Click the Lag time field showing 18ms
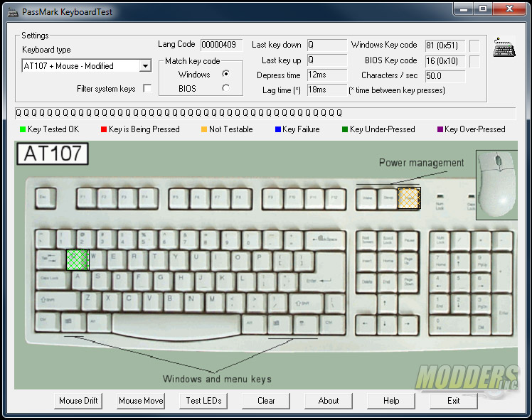 tap(327, 90)
